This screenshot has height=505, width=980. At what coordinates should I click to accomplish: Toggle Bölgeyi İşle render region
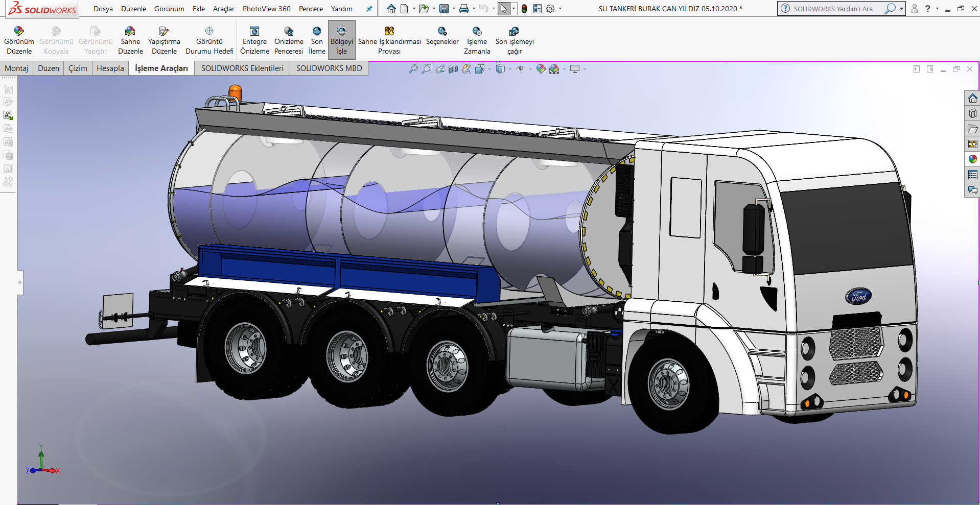[x=342, y=40]
